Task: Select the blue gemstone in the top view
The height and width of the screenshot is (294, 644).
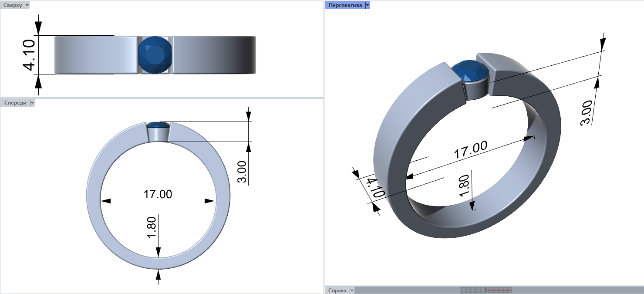Action: (x=155, y=55)
